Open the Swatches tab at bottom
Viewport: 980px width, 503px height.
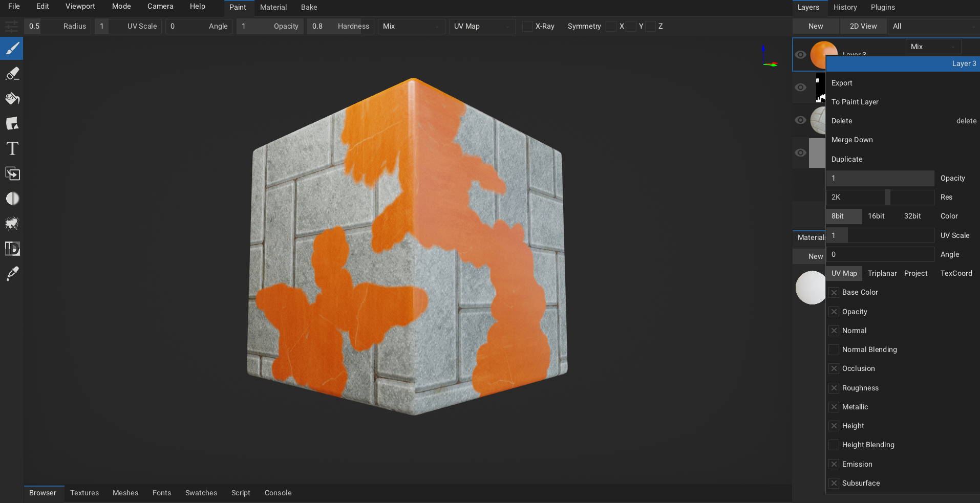click(201, 493)
